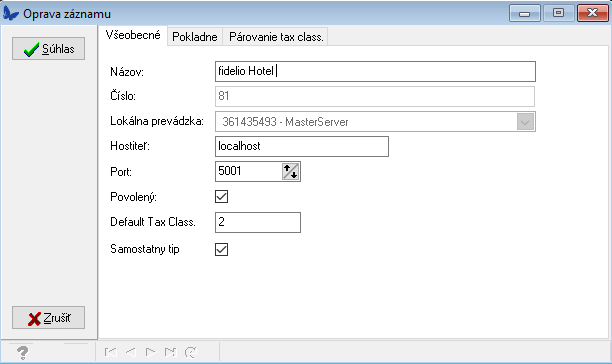Confirm changes with the Súhlas button
This screenshot has width=612, height=364.
coord(48,49)
